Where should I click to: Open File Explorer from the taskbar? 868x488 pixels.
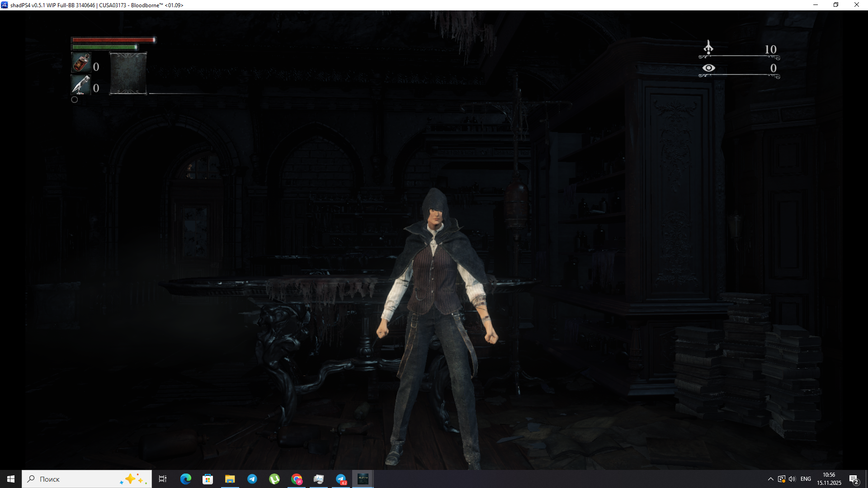point(230,479)
